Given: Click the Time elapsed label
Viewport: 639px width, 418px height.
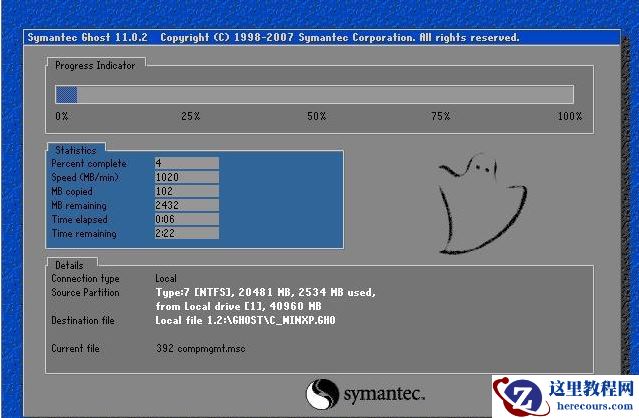Looking at the screenshot, I should pos(79,219).
